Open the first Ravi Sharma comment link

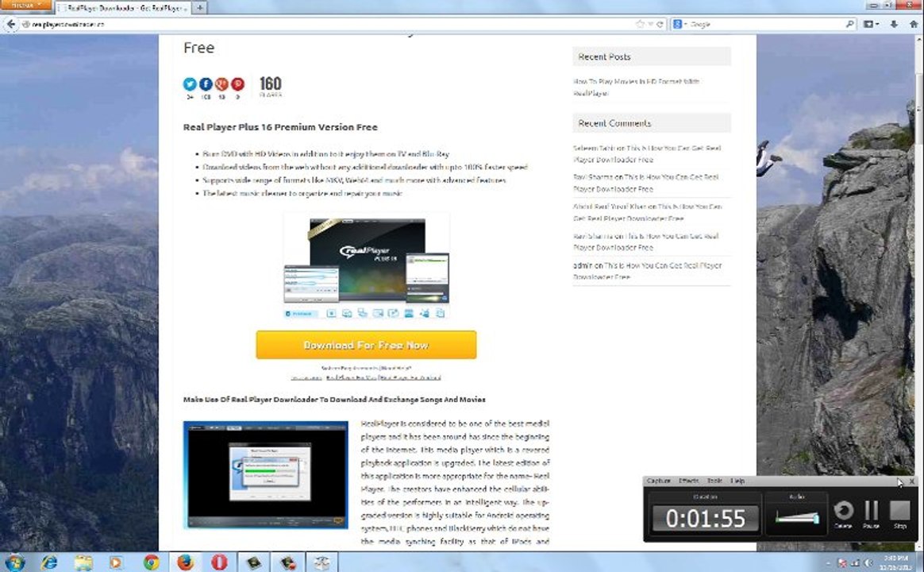(x=645, y=183)
